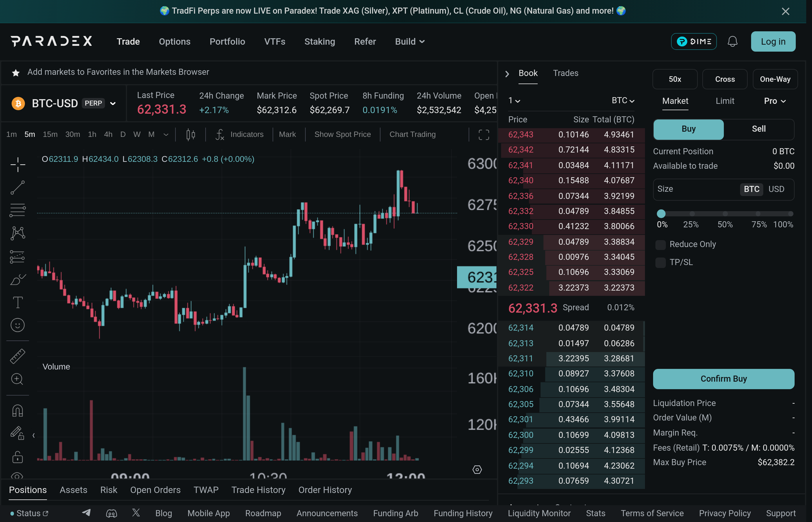
Task: Click the size slider handle at 0%
Action: pos(661,214)
